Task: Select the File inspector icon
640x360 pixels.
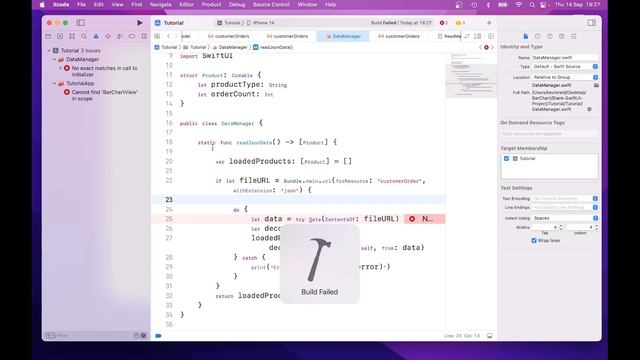Action: click(526, 36)
